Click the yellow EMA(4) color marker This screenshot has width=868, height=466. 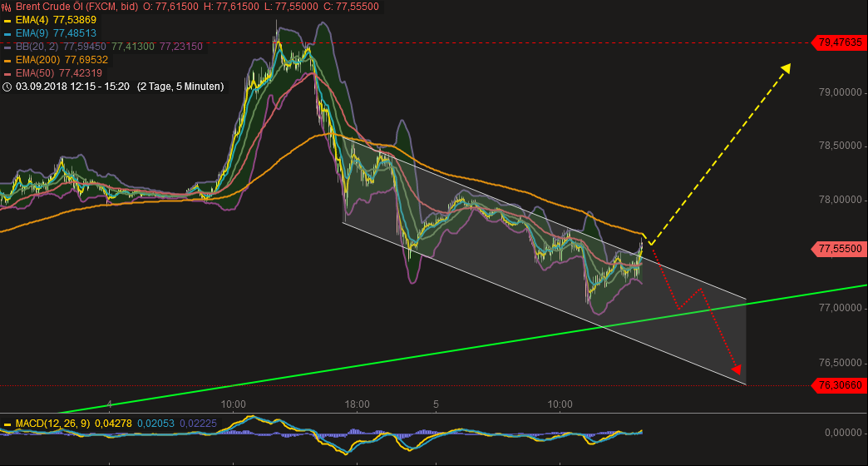[x=7, y=21]
